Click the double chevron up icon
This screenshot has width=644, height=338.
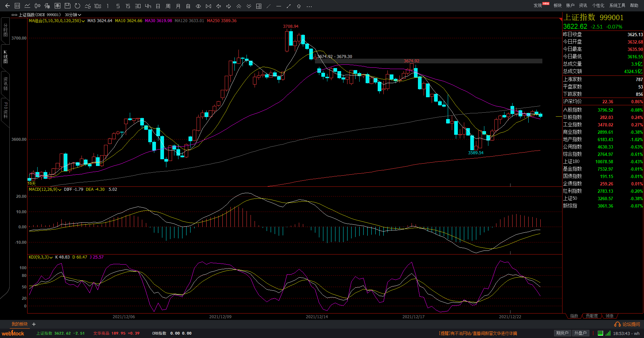pyautogui.click(x=239, y=6)
